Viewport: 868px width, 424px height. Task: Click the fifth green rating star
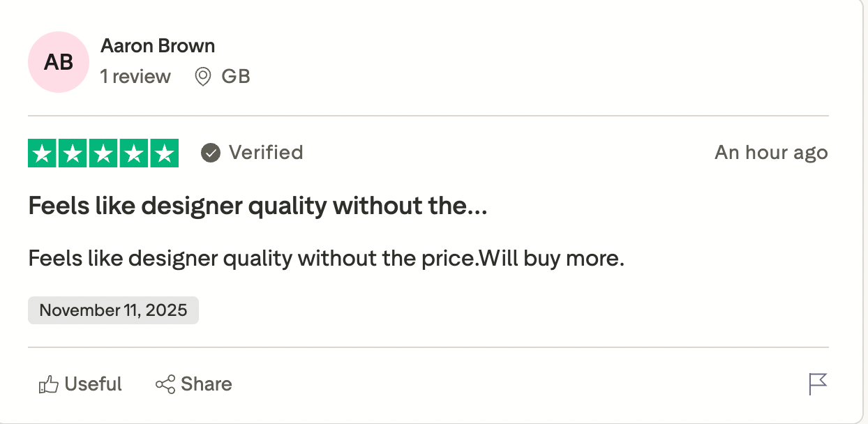click(164, 153)
